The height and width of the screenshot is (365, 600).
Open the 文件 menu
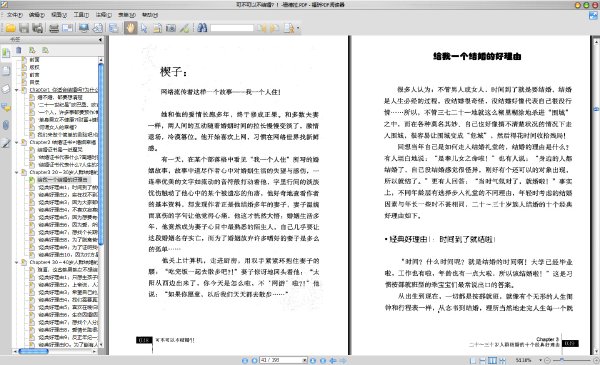(15, 15)
